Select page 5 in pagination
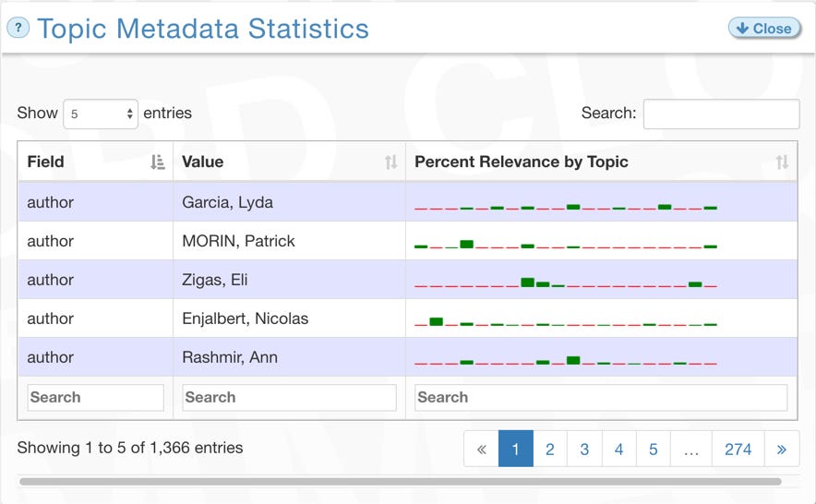816x504 pixels. pyautogui.click(x=653, y=450)
